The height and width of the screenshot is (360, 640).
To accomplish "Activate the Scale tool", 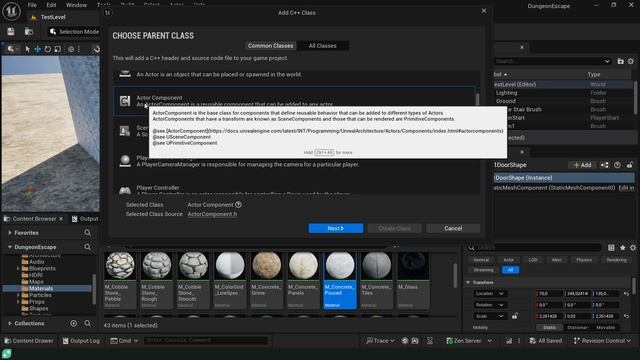I will (x=58, y=49).
